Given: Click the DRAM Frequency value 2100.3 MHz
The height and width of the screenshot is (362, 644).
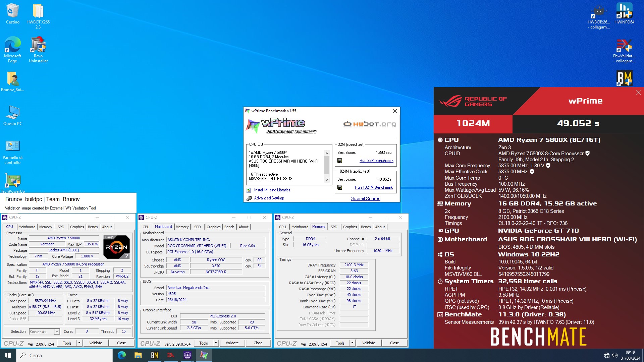Looking at the screenshot, I should (x=354, y=265).
